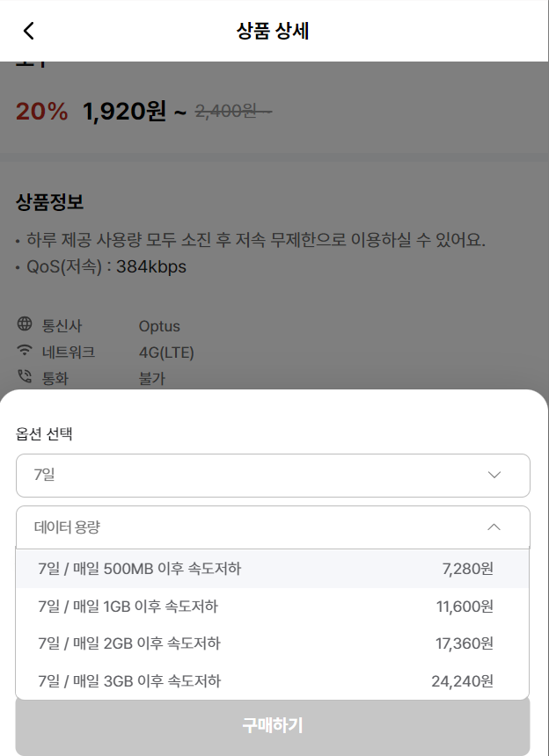Click the phone call icon
Viewport: 549px width, 756px height.
[x=24, y=376]
